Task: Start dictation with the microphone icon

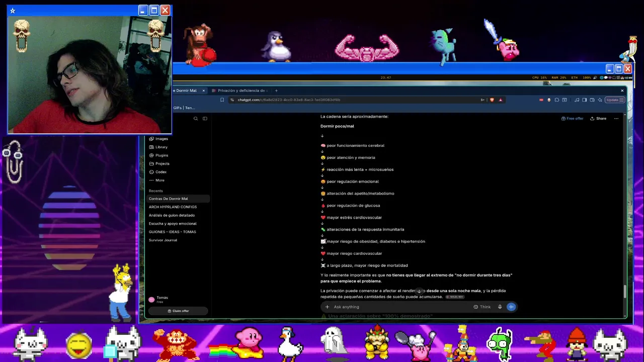Action: pyautogui.click(x=500, y=307)
